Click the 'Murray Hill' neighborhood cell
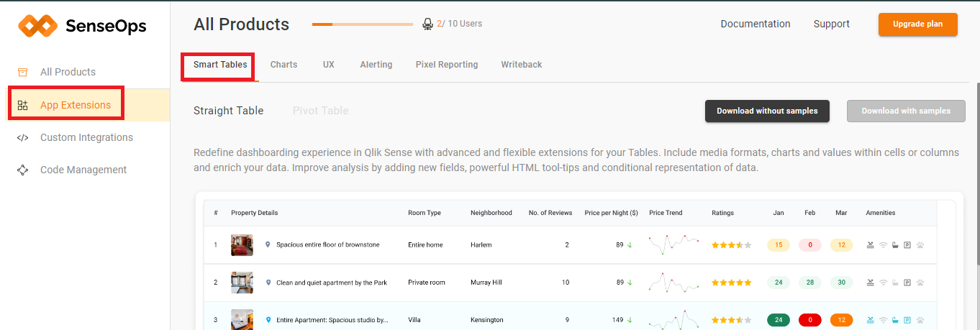This screenshot has height=330, width=980. (x=486, y=283)
